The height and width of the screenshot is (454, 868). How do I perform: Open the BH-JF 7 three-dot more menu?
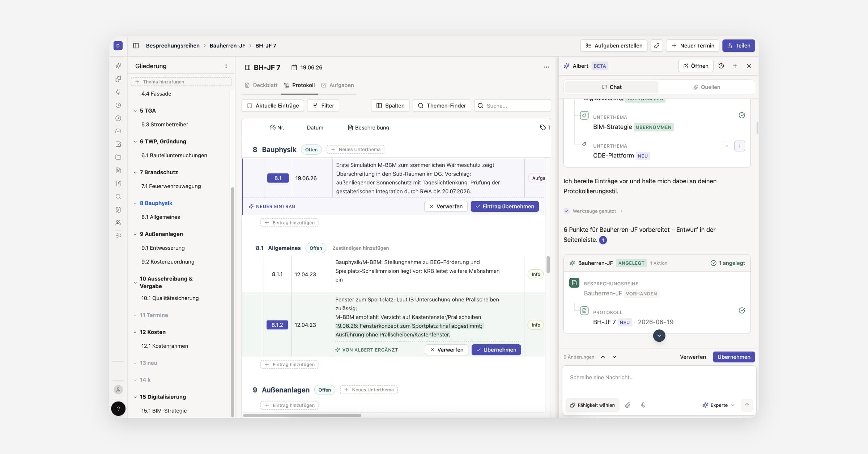[546, 67]
